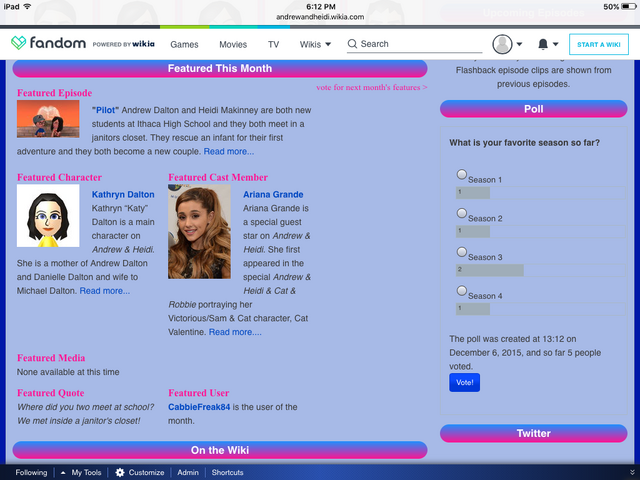Select the Season 2 radio button

pyautogui.click(x=462, y=213)
